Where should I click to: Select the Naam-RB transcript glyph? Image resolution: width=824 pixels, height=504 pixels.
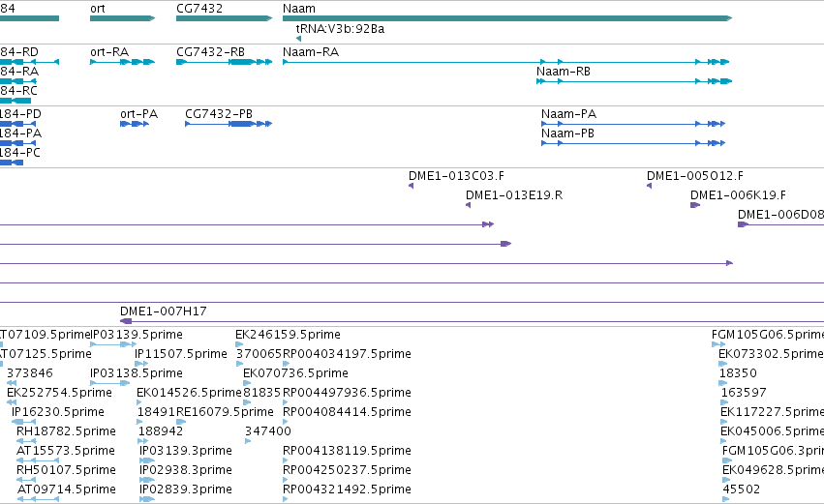click(634, 81)
